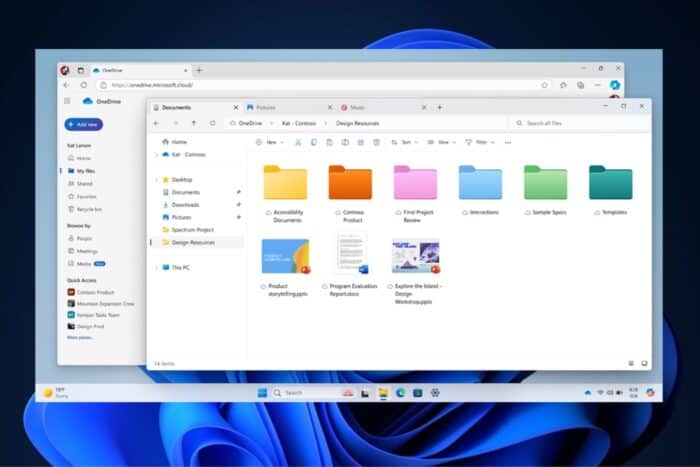This screenshot has width=700, height=467.
Task: Open a new Edge browser tab
Action: coord(200,70)
